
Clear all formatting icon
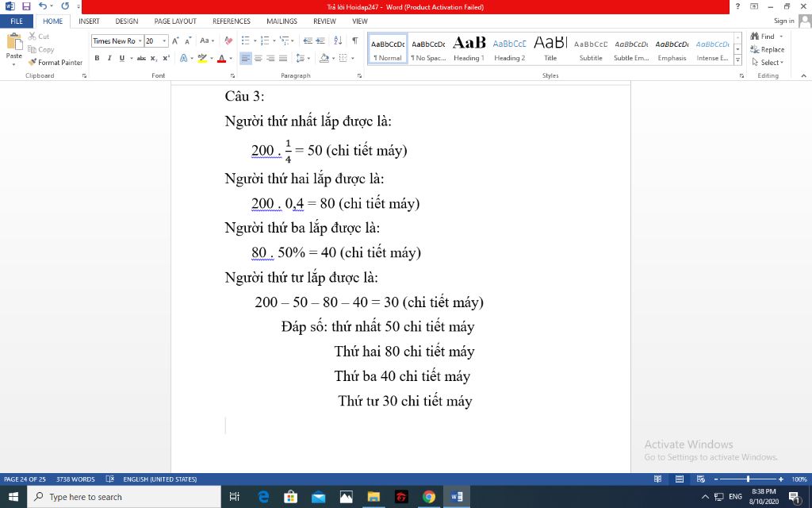coord(228,40)
